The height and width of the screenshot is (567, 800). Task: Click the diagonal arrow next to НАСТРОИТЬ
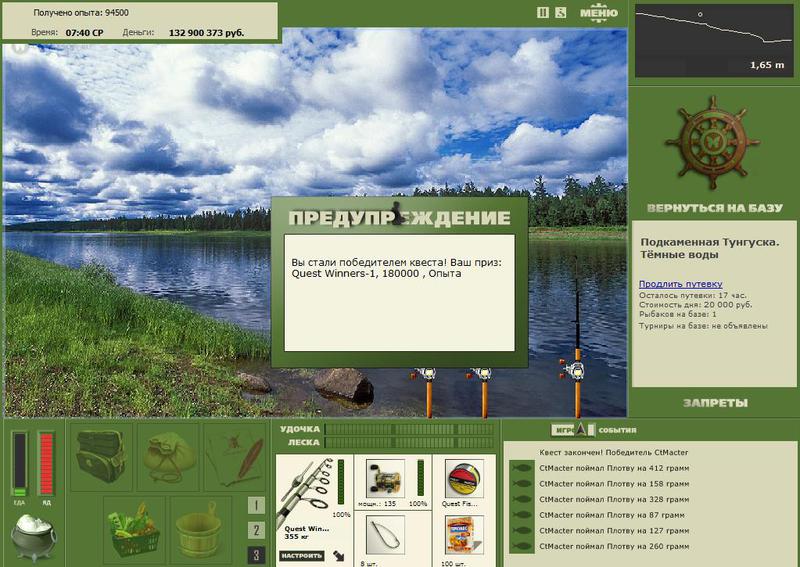click(339, 555)
